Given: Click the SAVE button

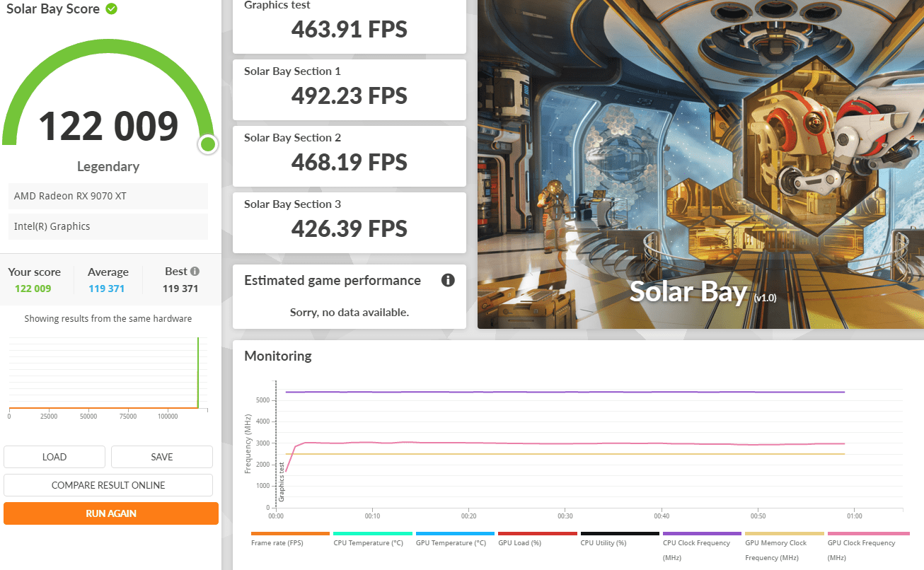Looking at the screenshot, I should (x=162, y=457).
